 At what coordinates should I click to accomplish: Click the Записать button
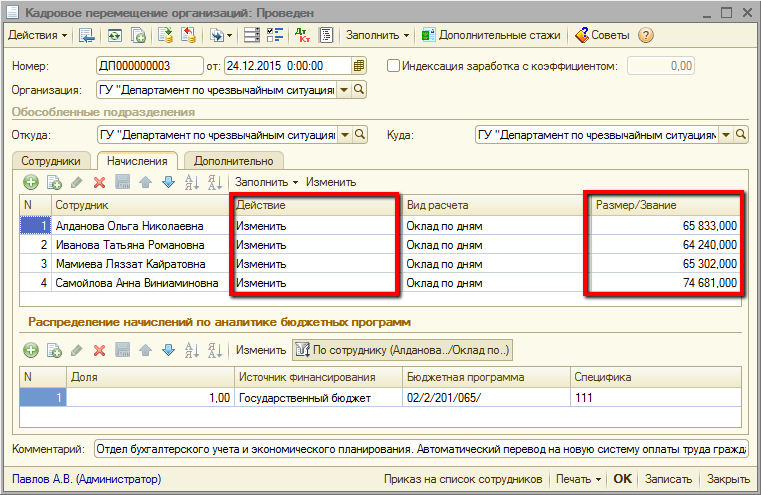pos(667,479)
